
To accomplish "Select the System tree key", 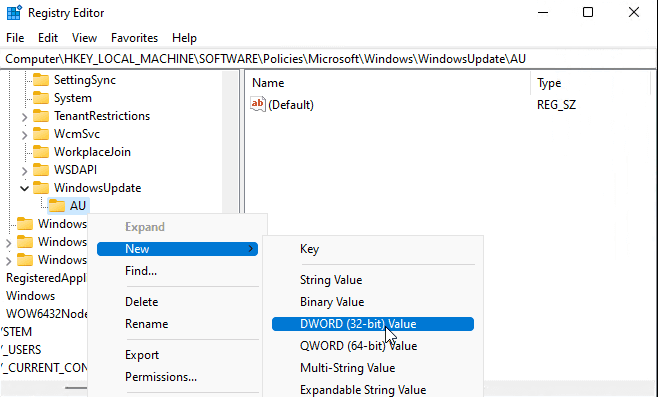I will click(73, 98).
